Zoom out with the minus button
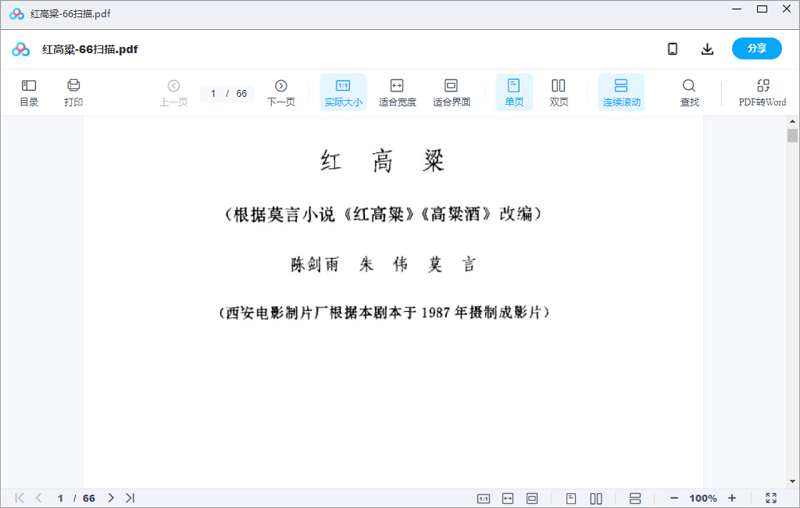800x508 pixels. [674, 498]
